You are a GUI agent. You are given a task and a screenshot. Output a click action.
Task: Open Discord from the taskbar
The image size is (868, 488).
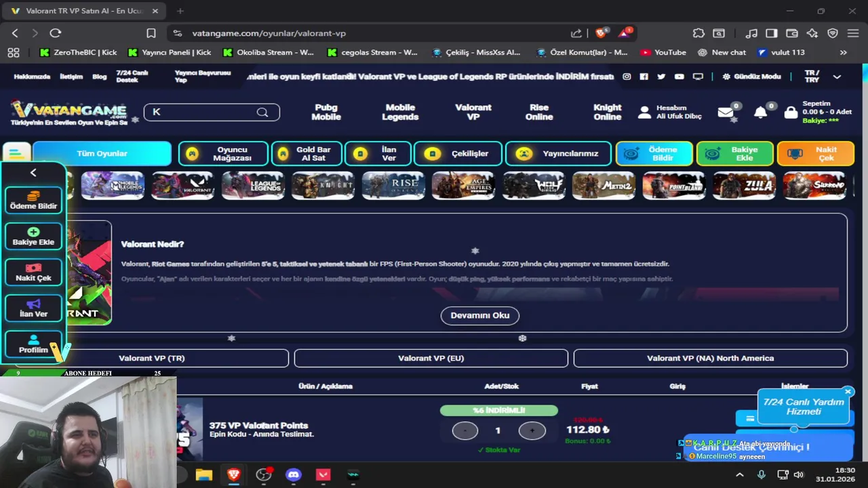[293, 475]
